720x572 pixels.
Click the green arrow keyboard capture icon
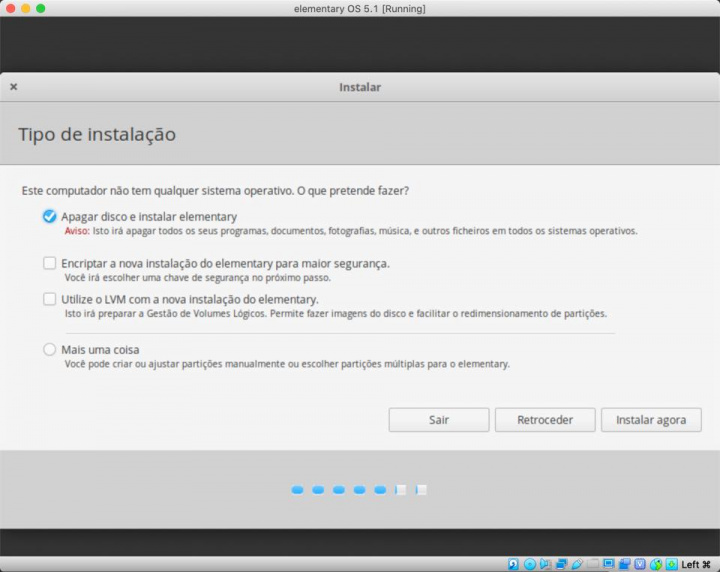[x=672, y=564]
